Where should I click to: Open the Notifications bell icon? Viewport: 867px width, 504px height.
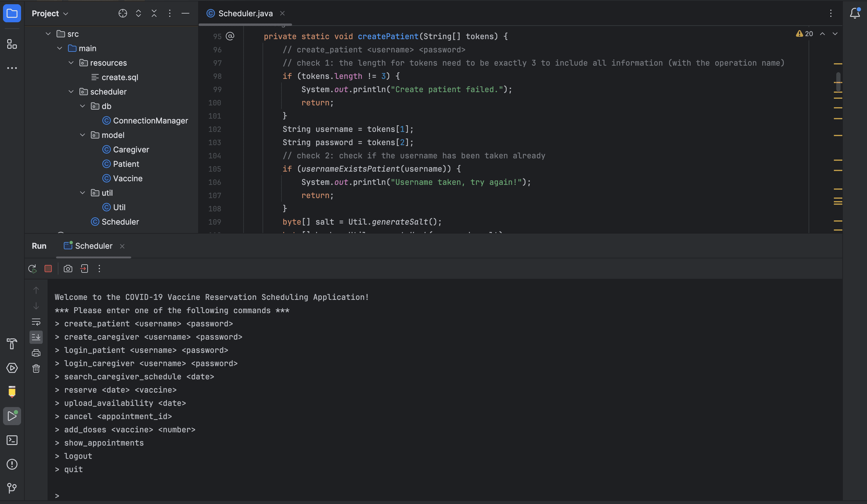point(855,14)
